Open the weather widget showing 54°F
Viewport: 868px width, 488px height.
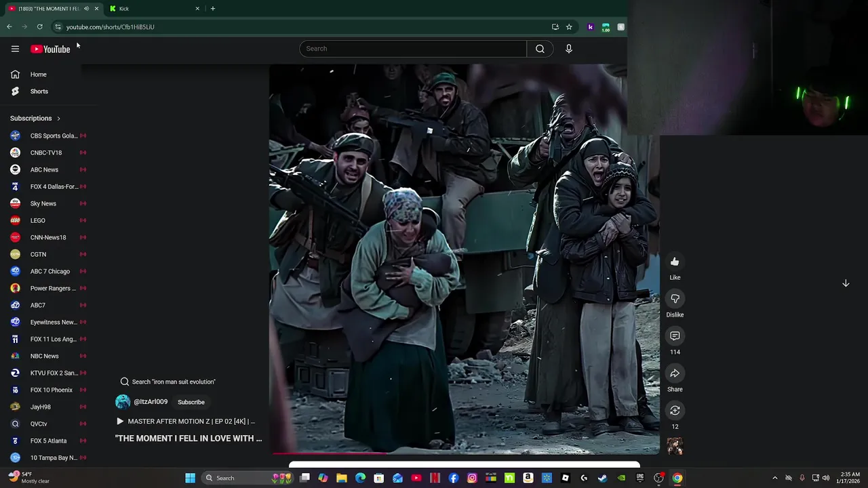pos(28,478)
